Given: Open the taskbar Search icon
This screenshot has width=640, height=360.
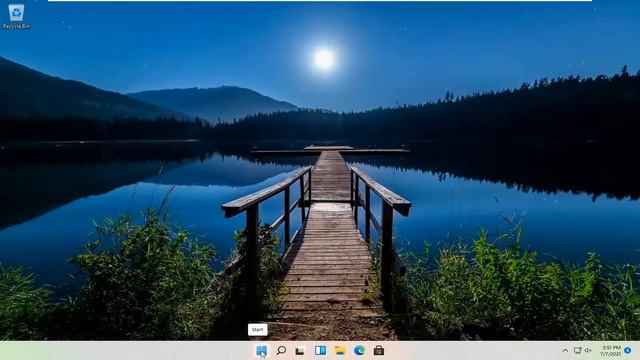Looking at the screenshot, I should pos(281,350).
